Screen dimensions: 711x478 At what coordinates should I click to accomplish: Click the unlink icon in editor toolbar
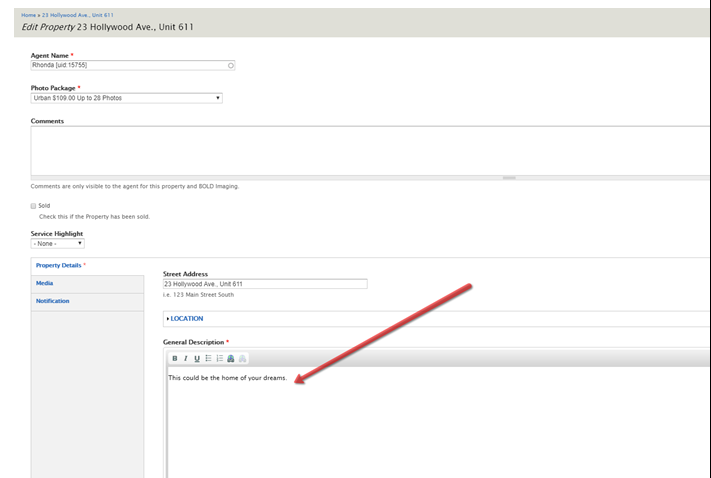coord(242,358)
